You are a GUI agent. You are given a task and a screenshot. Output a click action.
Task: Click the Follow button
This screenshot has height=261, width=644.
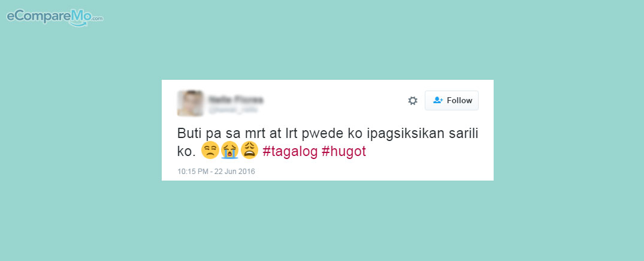451,100
